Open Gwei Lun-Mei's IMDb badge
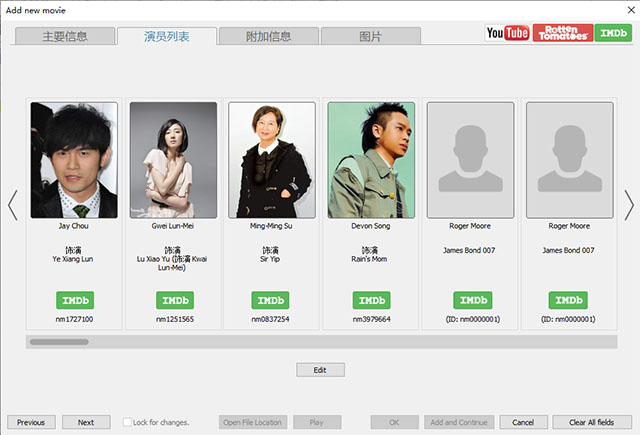The image size is (640, 435). pos(175,300)
